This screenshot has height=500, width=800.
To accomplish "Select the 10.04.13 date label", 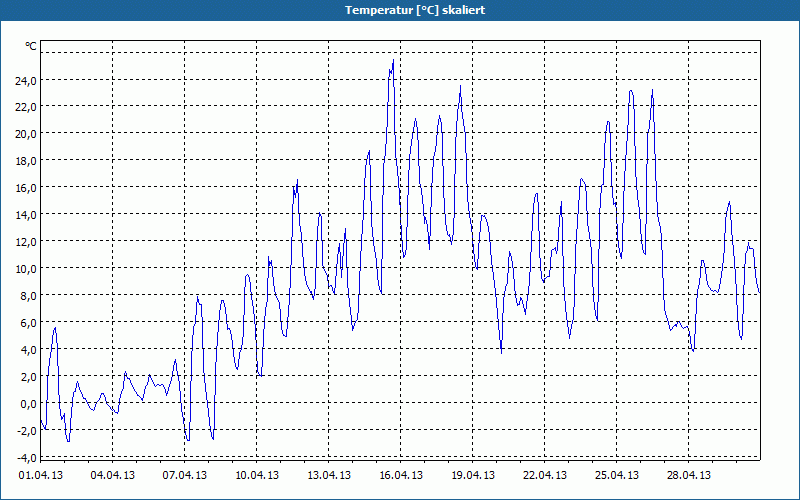I will [x=257, y=476].
